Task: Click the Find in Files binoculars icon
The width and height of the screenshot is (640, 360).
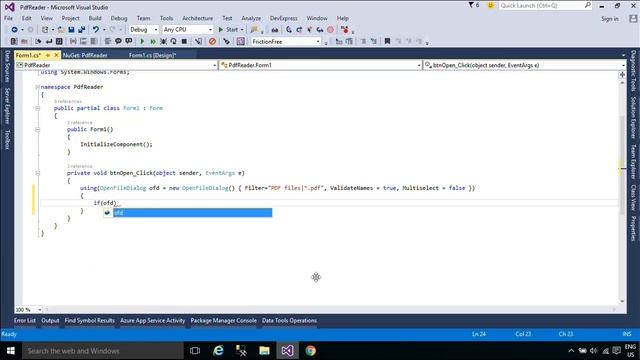Action: pyautogui.click(x=275, y=30)
